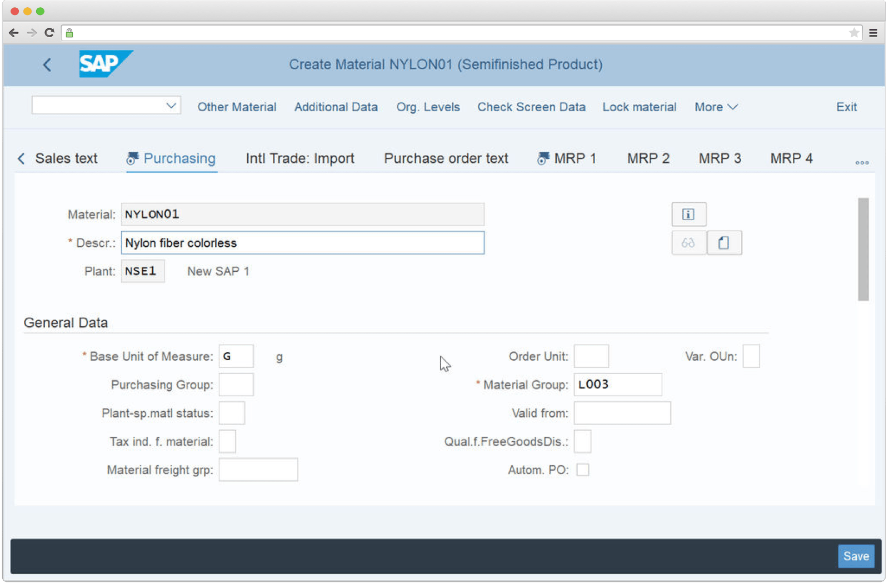Click the browser address bar
The image size is (889, 588).
coord(461,33)
